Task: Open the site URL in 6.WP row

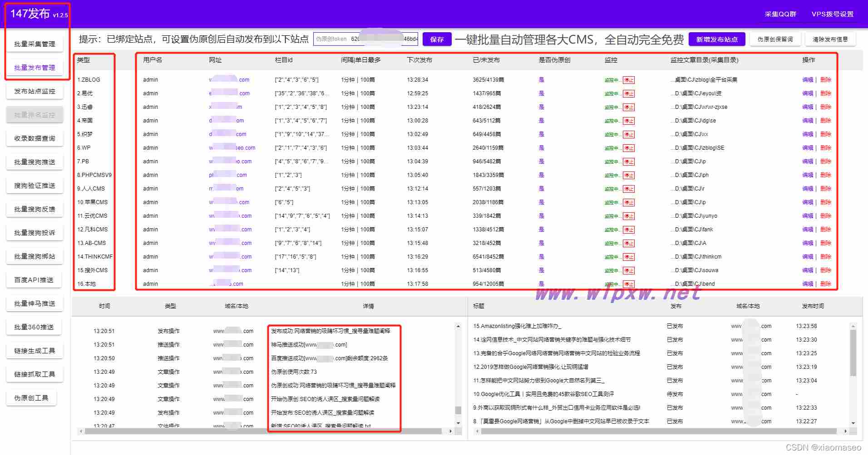Action: 232,148
